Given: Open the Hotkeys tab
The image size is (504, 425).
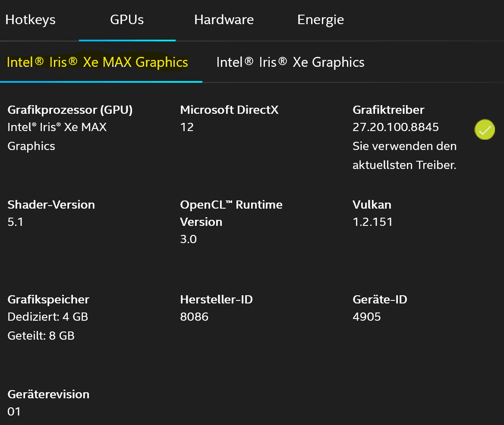Looking at the screenshot, I should [31, 20].
